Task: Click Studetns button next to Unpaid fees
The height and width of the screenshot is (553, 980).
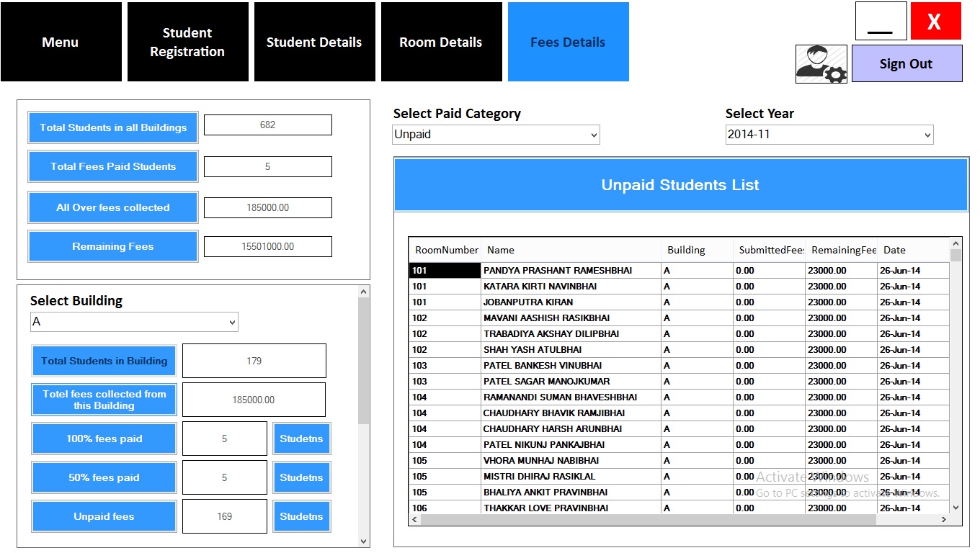Action: pyautogui.click(x=301, y=516)
